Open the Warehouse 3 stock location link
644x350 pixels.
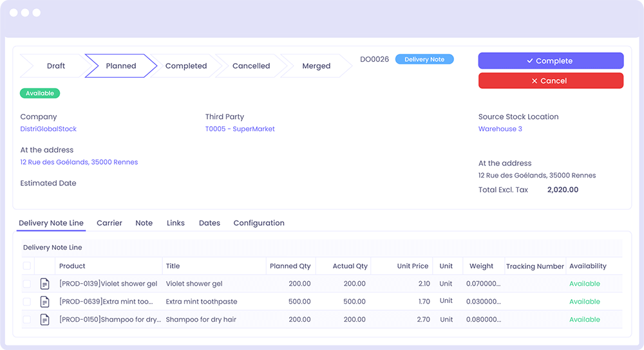coord(500,129)
